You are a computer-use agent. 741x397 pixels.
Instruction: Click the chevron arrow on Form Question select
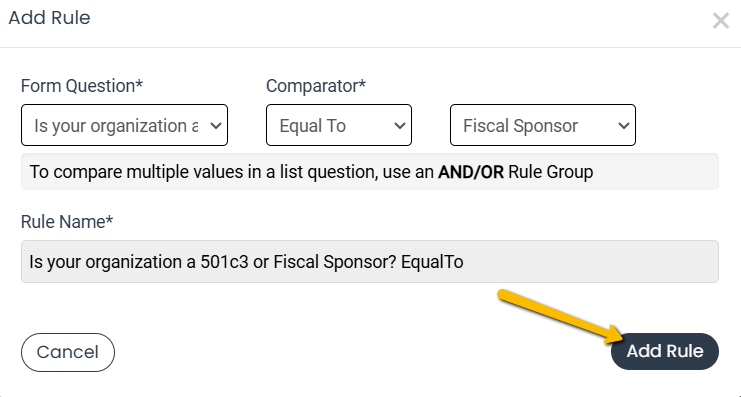click(x=215, y=126)
